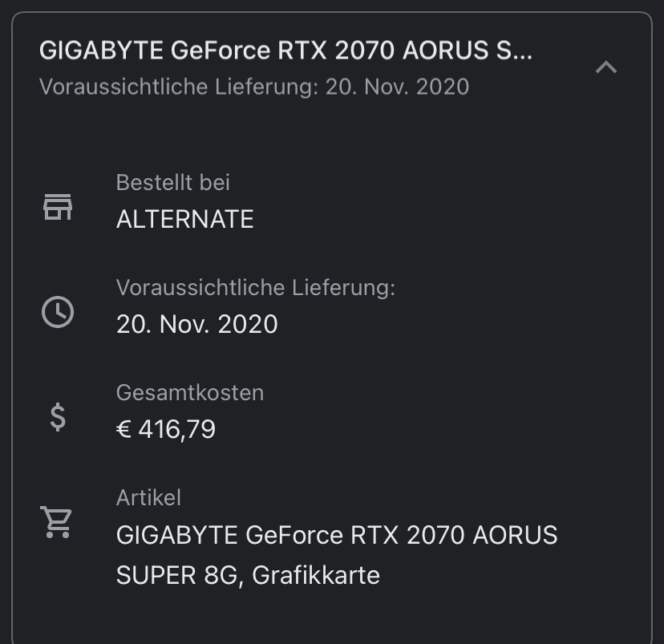Screen dimensions: 664x644
Task: Click the card title GIGABYTE GeForce RTX 2070
Action: coord(285,51)
